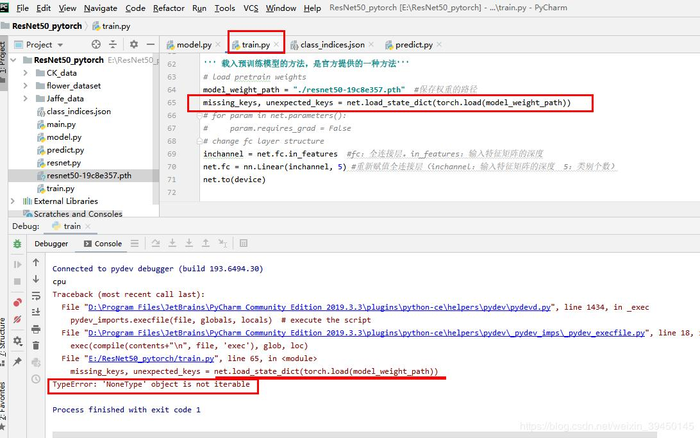This screenshot has width=700, height=438.
Task: Open Project panel gear settings
Action: [133, 44]
